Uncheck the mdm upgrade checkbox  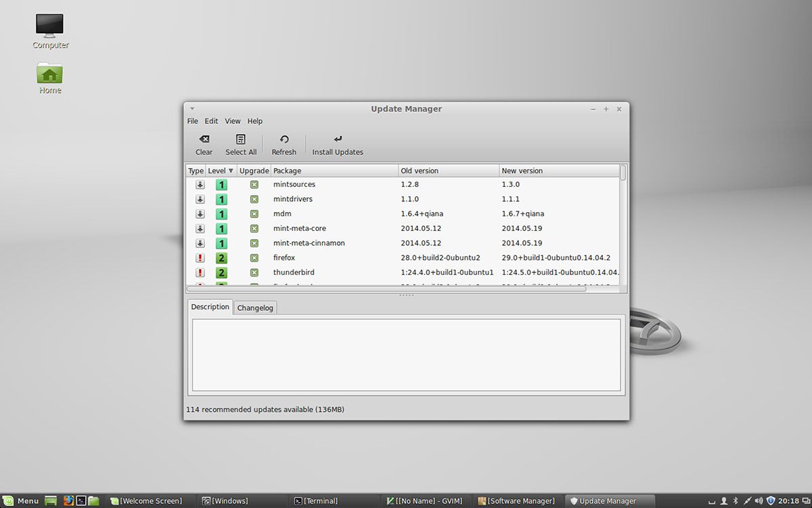(254, 214)
